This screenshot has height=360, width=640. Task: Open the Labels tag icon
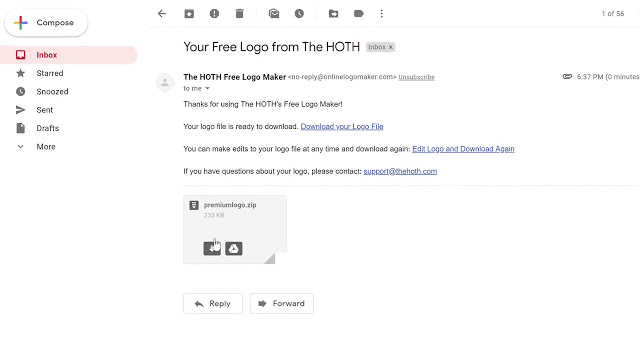pyautogui.click(x=359, y=14)
